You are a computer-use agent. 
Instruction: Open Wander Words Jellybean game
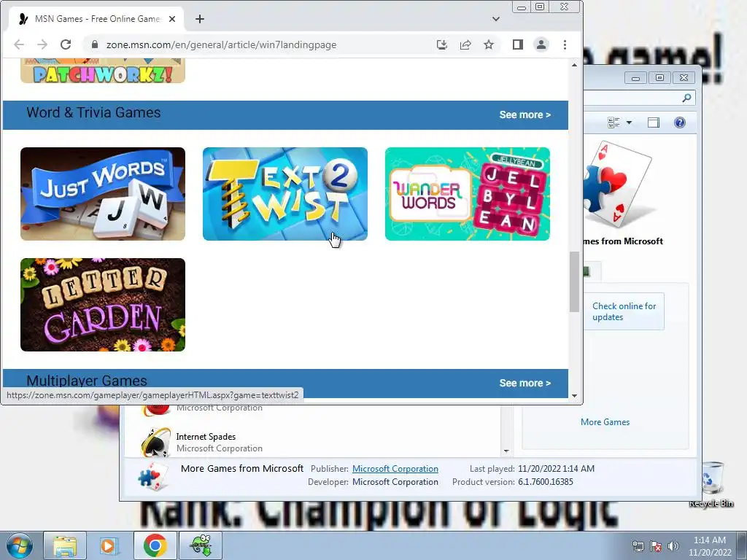pyautogui.click(x=468, y=194)
